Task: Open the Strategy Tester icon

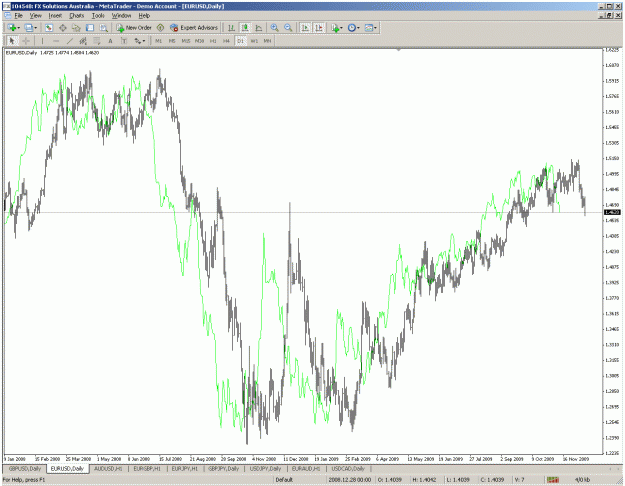Action: coord(104,28)
